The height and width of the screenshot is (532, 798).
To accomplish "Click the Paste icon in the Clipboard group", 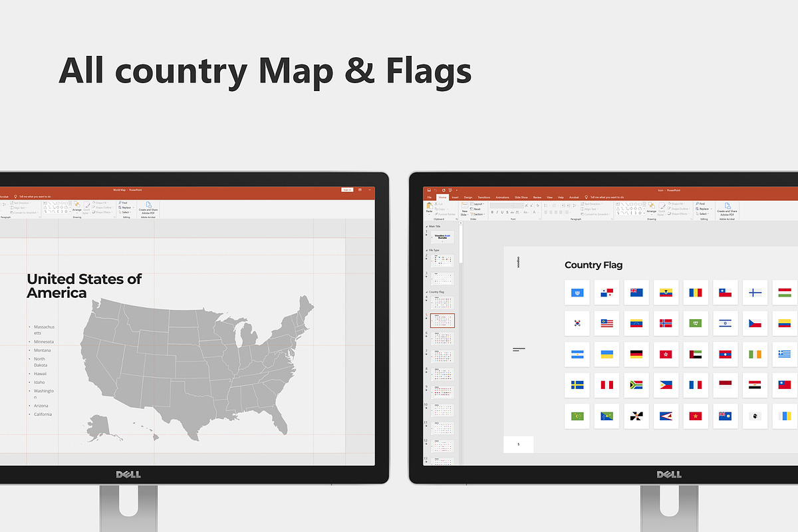I will [430, 207].
